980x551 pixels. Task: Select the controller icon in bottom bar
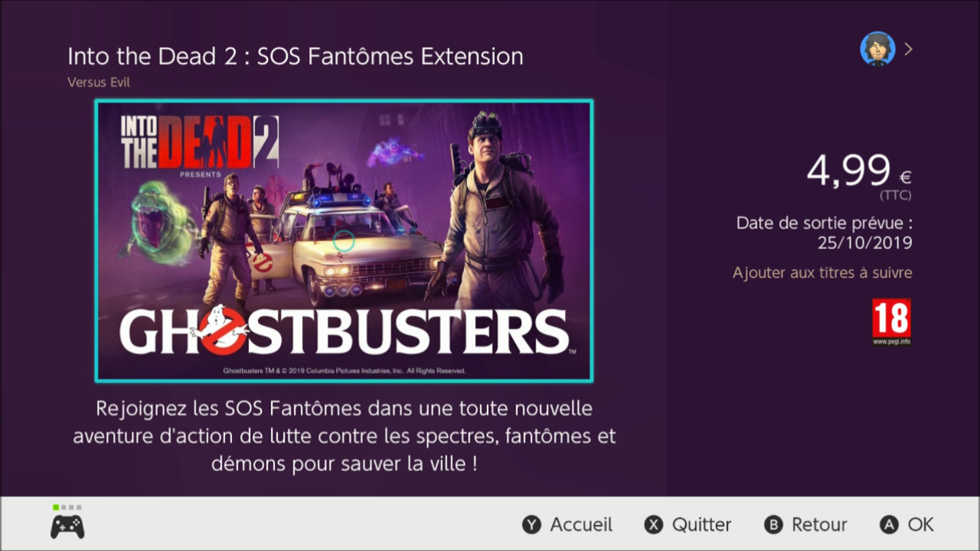tap(67, 527)
